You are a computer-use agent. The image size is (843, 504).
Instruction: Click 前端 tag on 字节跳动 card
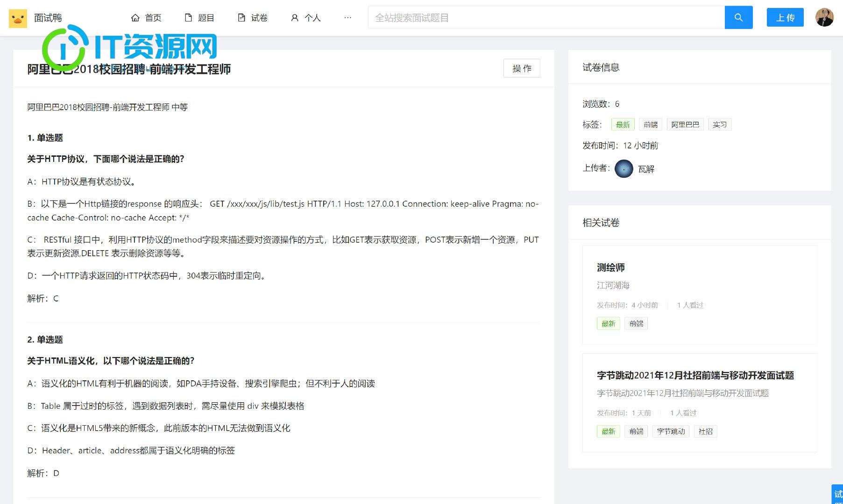(x=636, y=431)
